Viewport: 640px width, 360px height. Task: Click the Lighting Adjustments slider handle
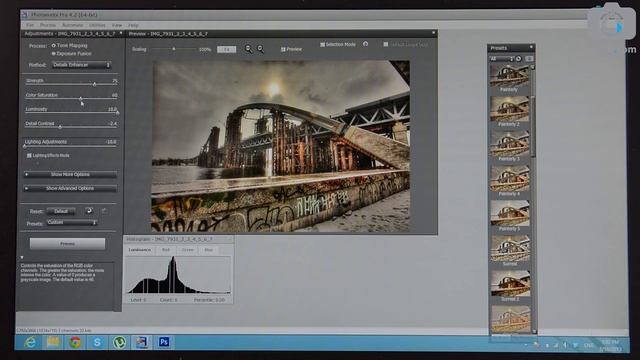[24, 146]
